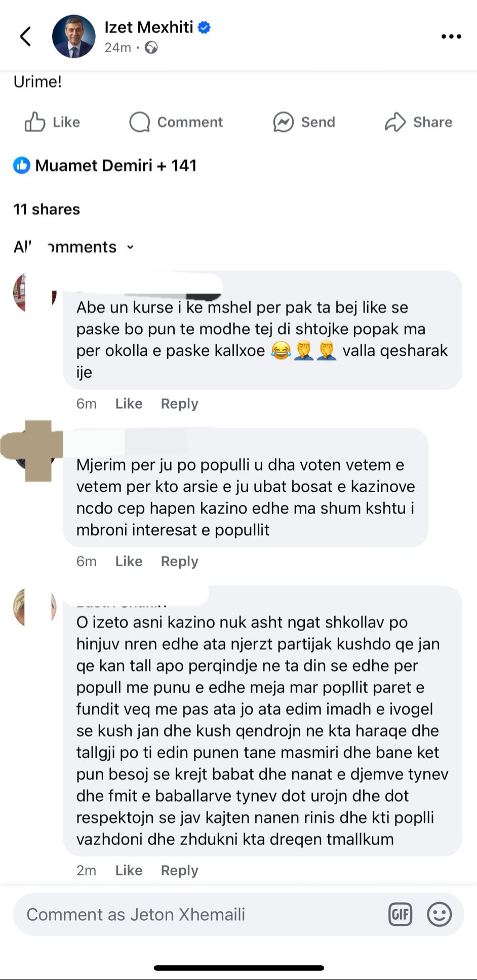Tap the Comment as Jeton Xhemaili field
477x980 pixels.
click(203, 915)
